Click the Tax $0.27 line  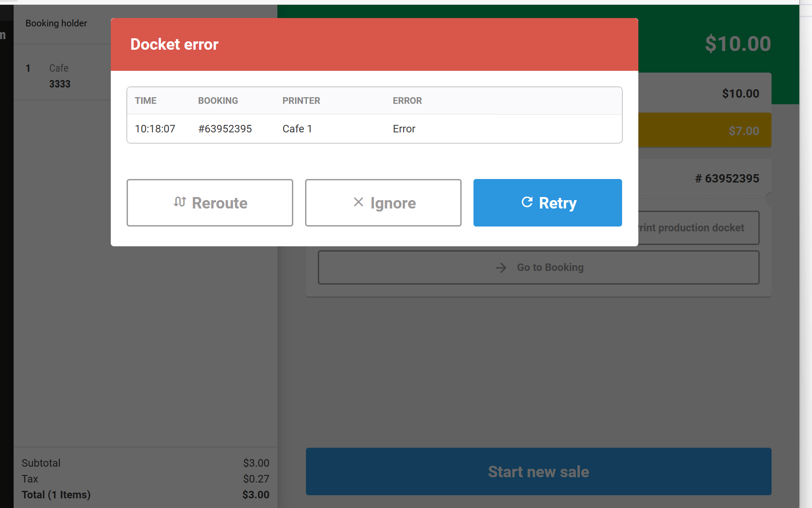pyautogui.click(x=146, y=479)
